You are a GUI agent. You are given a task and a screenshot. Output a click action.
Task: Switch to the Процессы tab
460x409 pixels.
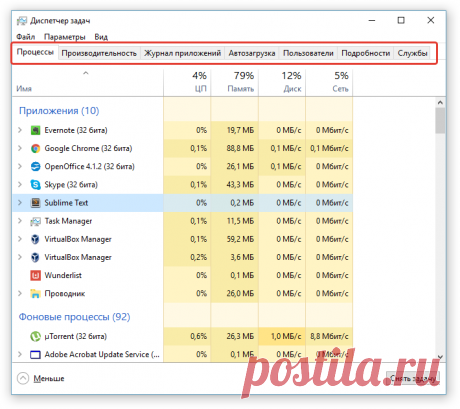click(35, 52)
